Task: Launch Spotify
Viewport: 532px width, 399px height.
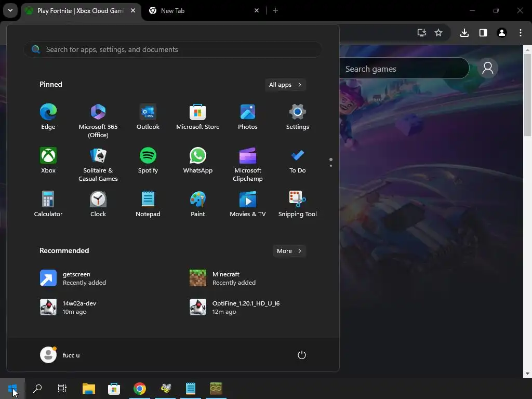Action: [148, 161]
